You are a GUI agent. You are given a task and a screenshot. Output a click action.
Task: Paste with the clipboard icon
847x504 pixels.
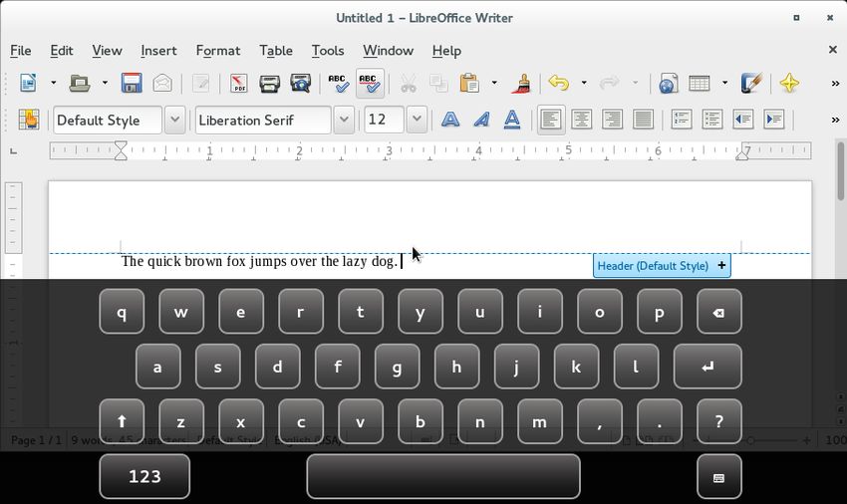(469, 84)
